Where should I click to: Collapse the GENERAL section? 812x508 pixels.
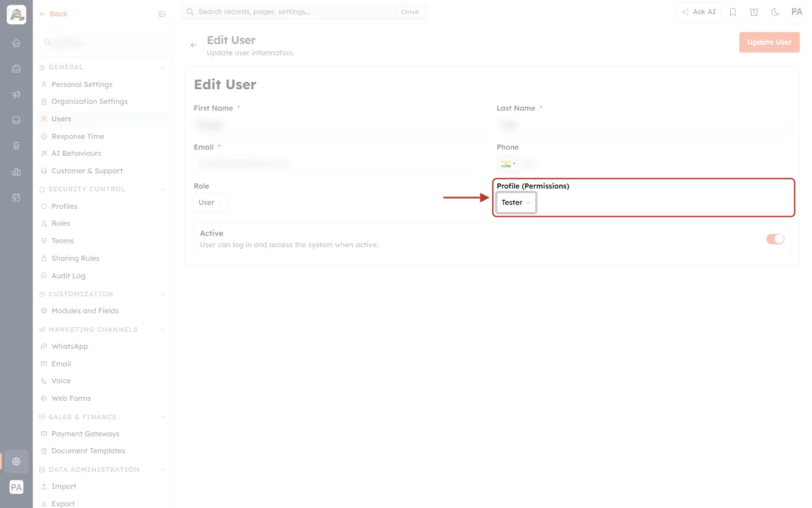click(162, 68)
